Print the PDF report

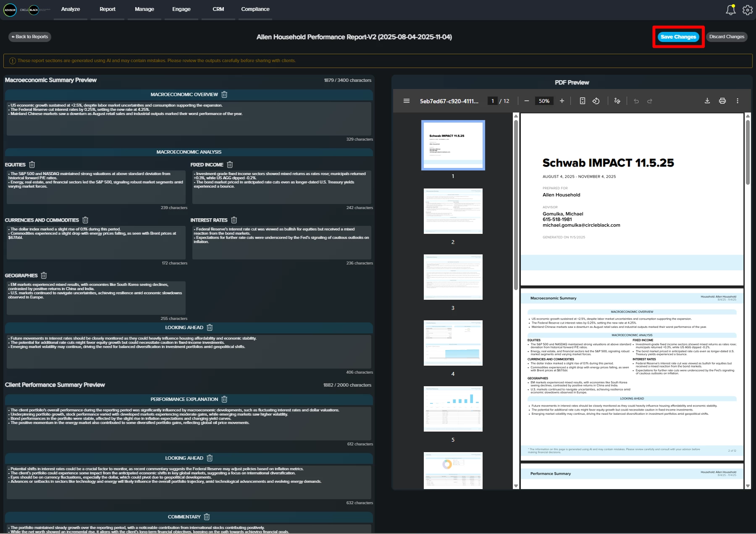point(722,101)
